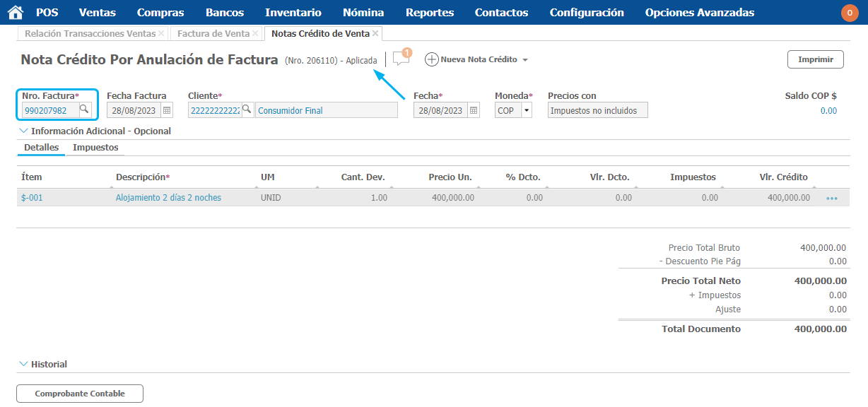Open the Alojamiento 2 días 2 noches link
868x407 pixels.
(x=168, y=198)
